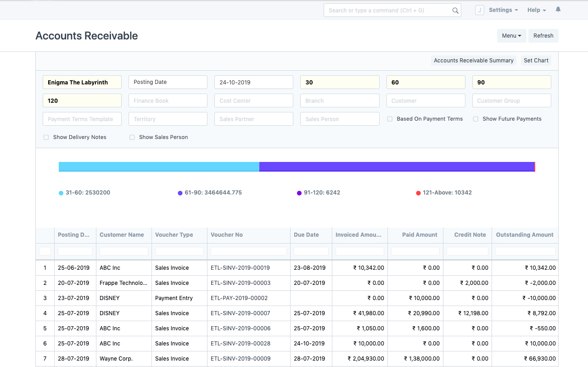
Task: Click the Customer Group filter field
Action: click(x=511, y=101)
